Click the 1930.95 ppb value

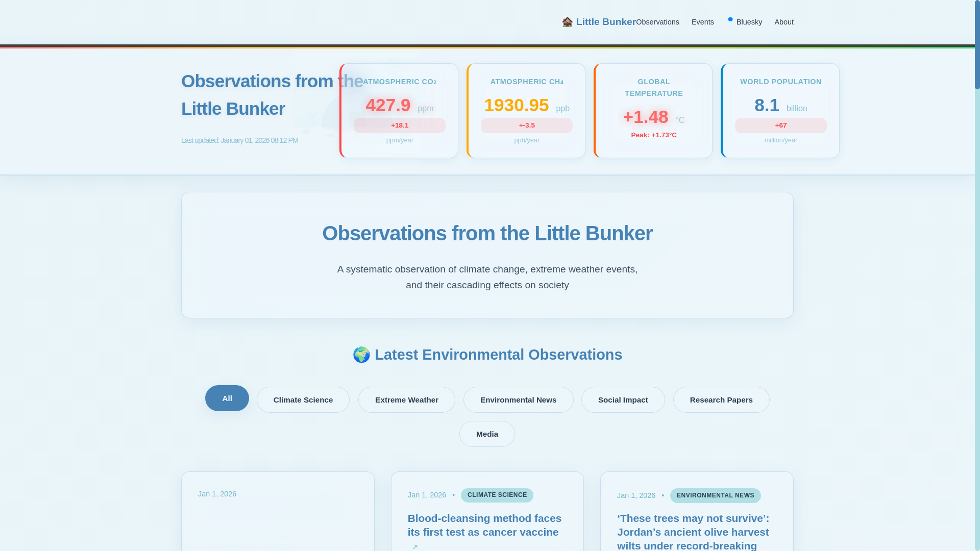[x=527, y=105]
